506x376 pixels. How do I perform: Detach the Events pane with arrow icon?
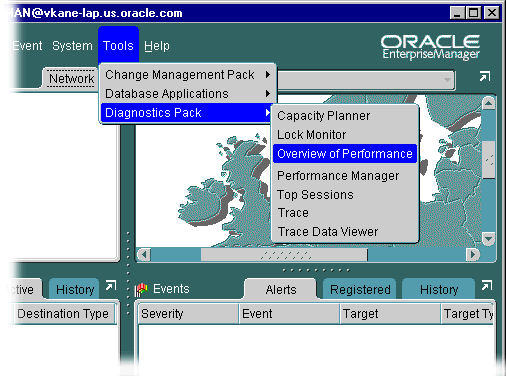click(x=487, y=286)
